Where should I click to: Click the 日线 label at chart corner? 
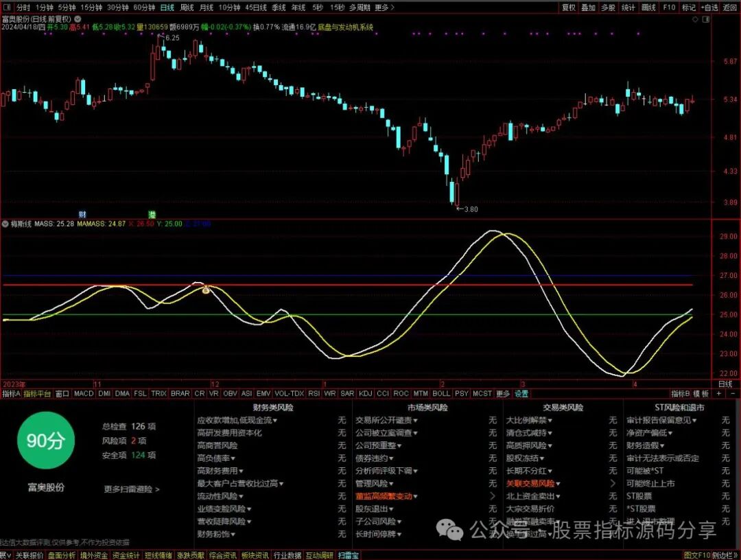[725, 384]
